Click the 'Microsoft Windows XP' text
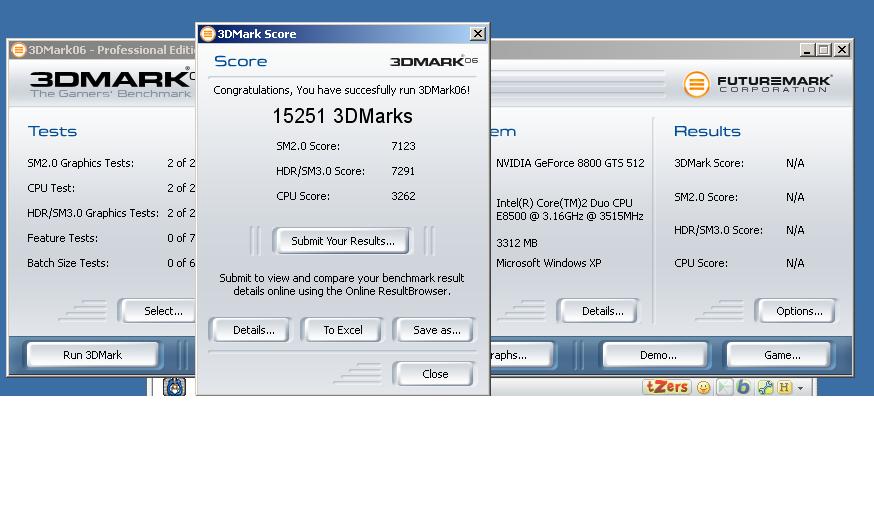The width and height of the screenshot is (874, 512). (548, 263)
